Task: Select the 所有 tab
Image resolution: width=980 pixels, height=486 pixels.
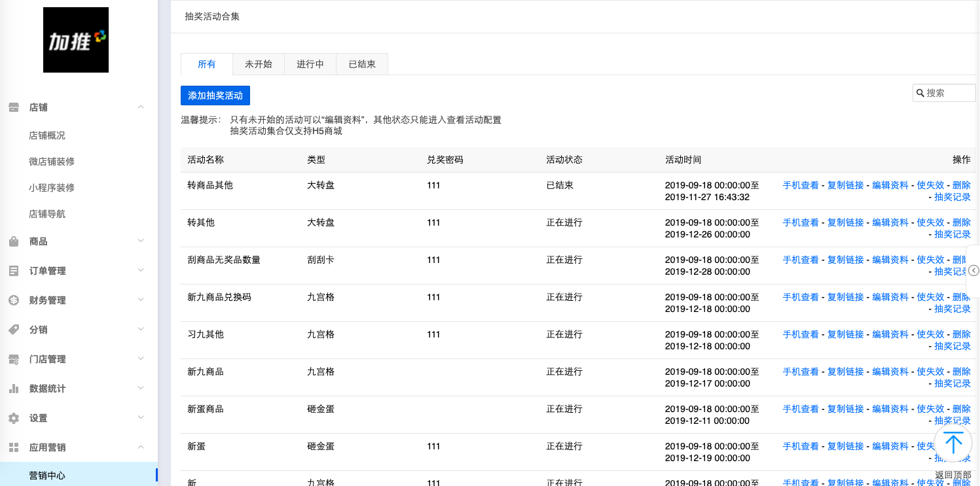Action: pyautogui.click(x=207, y=64)
